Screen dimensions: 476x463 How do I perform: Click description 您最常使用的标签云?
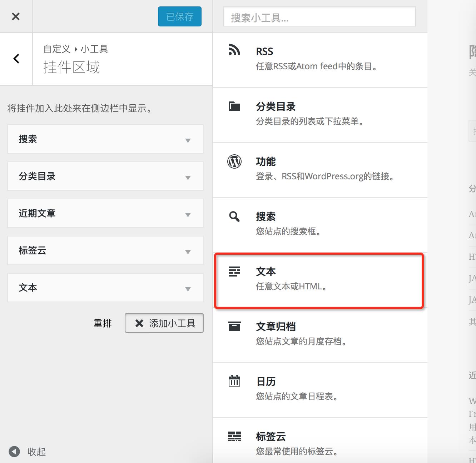[x=297, y=452]
